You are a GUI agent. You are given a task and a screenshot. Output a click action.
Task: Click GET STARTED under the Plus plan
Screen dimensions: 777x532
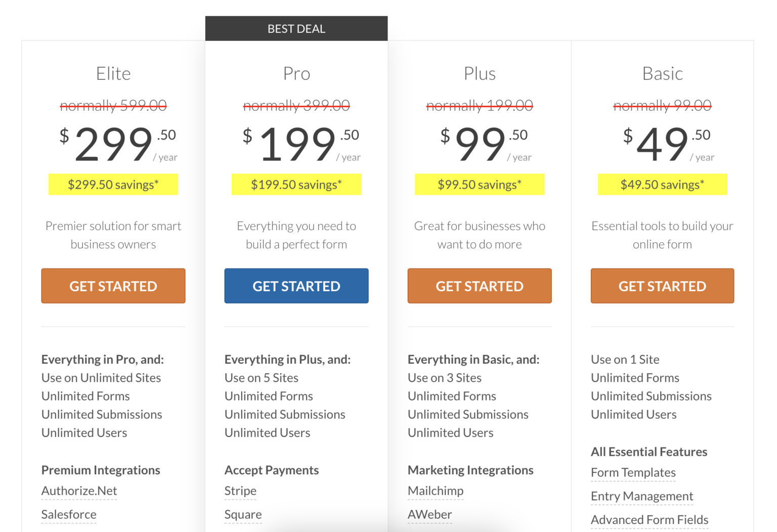(479, 286)
